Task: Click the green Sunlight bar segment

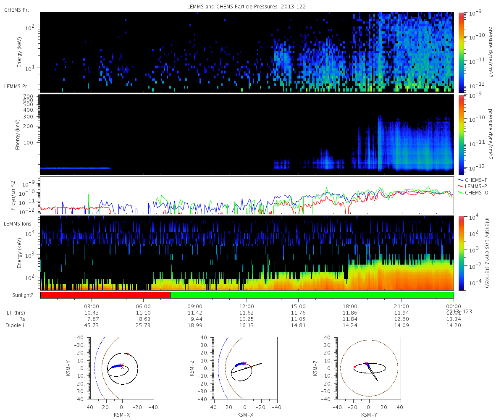Action: pos(312,295)
